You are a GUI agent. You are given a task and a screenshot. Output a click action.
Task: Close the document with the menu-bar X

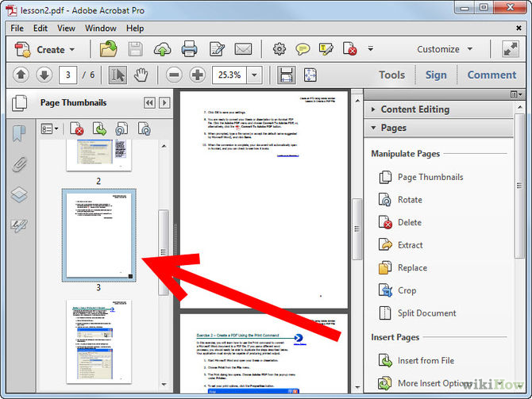519,28
